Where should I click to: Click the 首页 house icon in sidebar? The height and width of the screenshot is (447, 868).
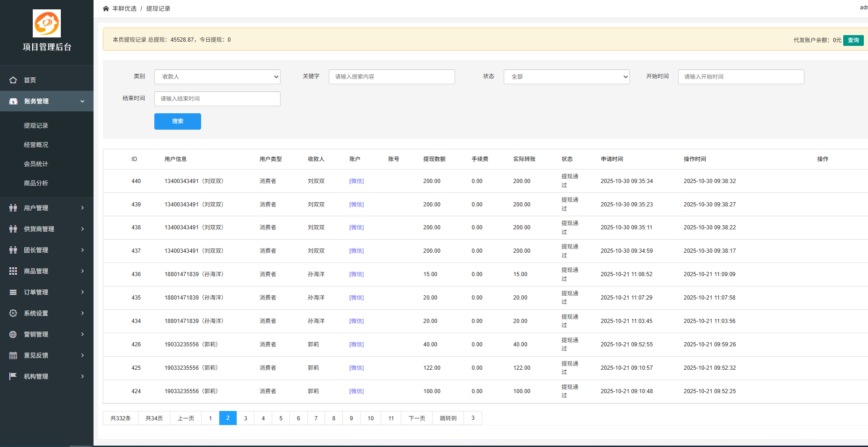pos(13,80)
